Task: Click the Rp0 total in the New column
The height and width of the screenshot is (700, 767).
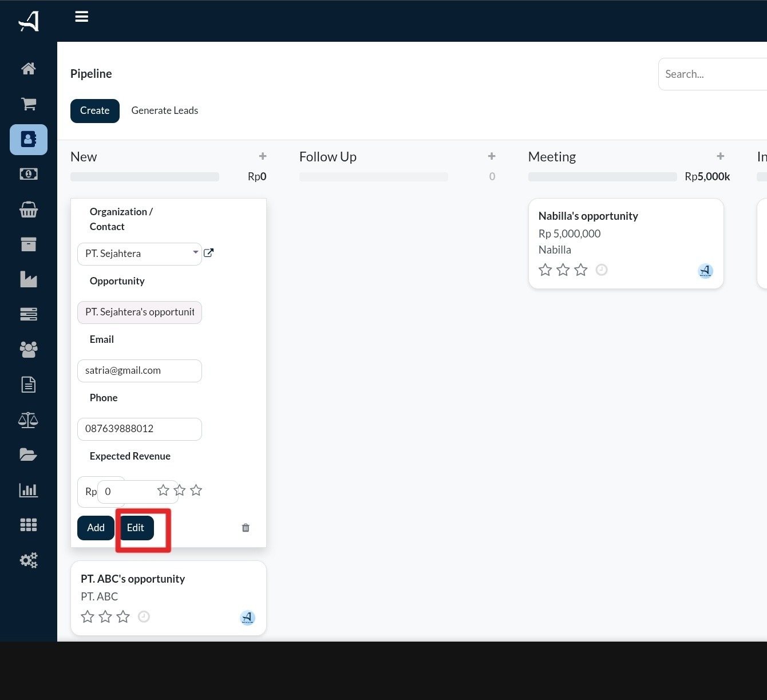Action: pyautogui.click(x=257, y=177)
